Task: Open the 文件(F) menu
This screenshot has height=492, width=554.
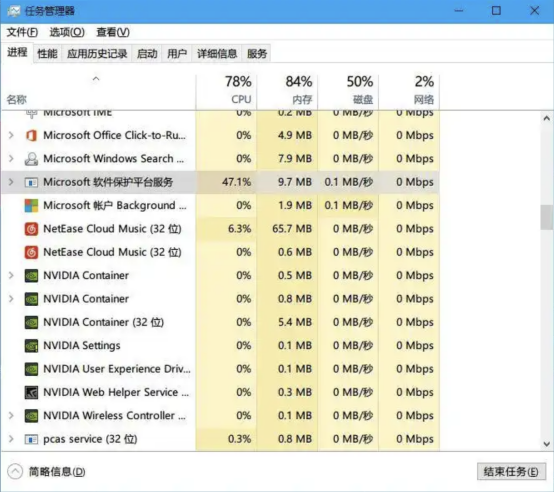Action: (x=22, y=32)
